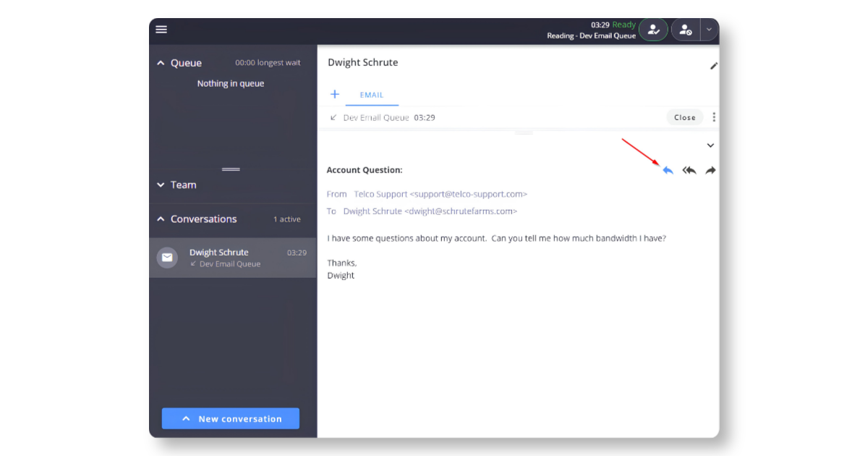Click the 'Nothing in queue' text

(231, 84)
